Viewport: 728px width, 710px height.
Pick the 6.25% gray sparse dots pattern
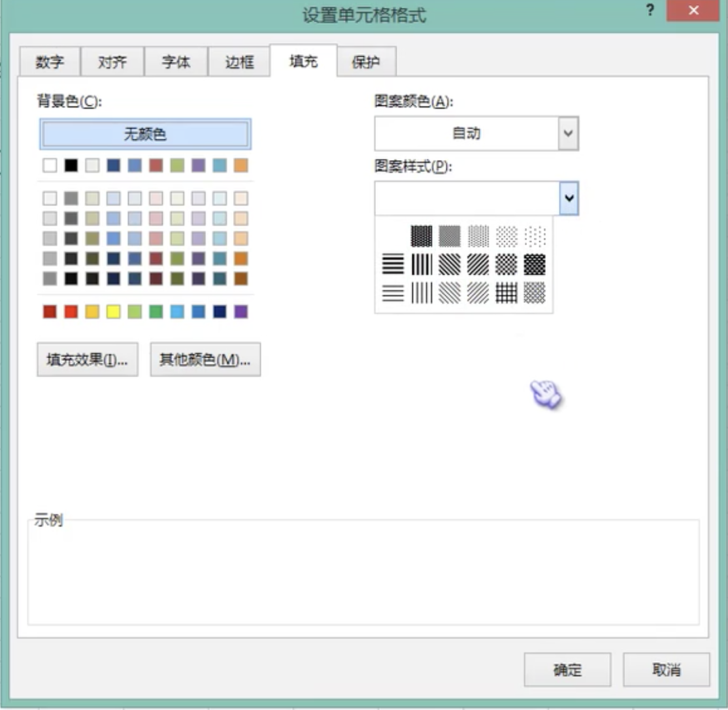(535, 236)
